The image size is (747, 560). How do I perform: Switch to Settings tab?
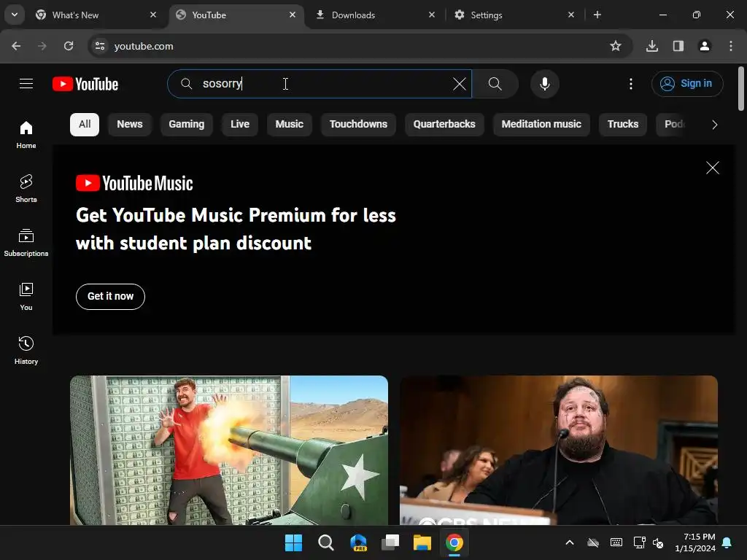(514, 15)
